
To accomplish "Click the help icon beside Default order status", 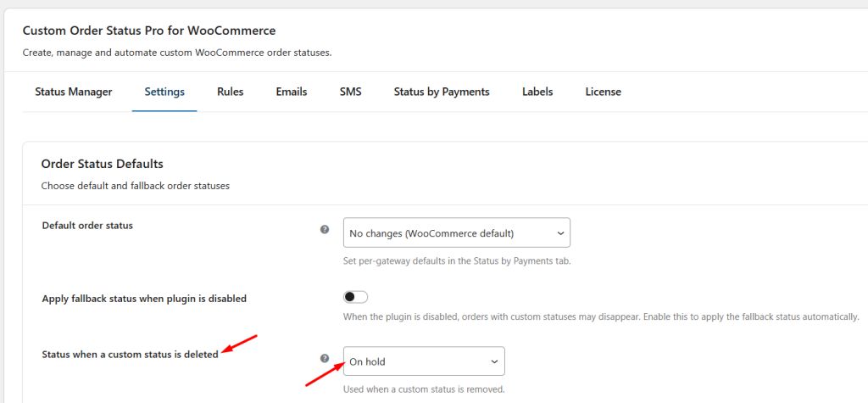I will click(x=324, y=230).
